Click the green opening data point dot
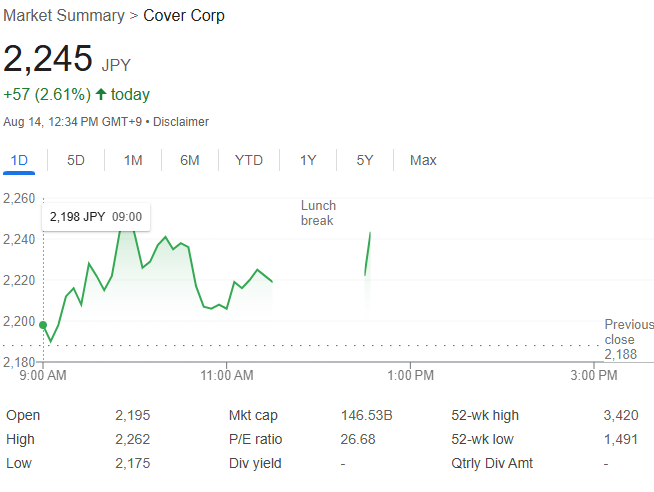This screenshot has height=492, width=654. click(42, 325)
